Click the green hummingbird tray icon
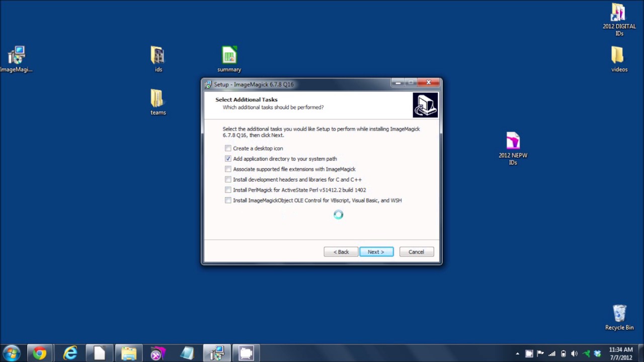This screenshot has height=362, width=644. point(586,353)
